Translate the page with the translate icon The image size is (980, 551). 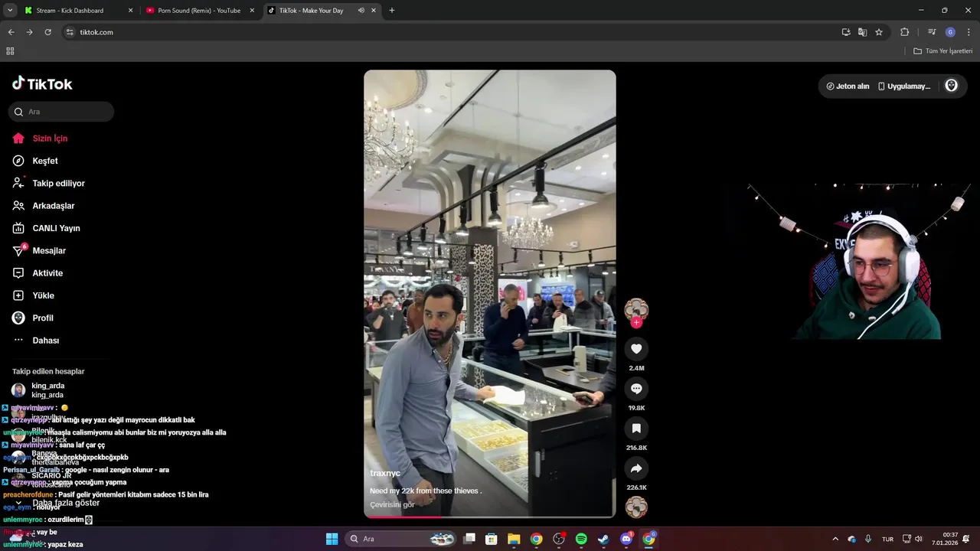coord(862,32)
